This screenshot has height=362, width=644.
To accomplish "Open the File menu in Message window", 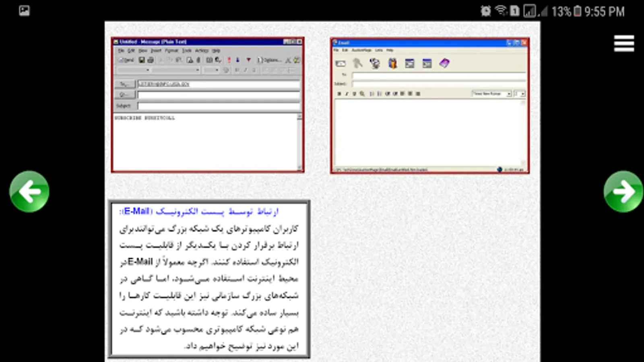I will pos(121,51).
